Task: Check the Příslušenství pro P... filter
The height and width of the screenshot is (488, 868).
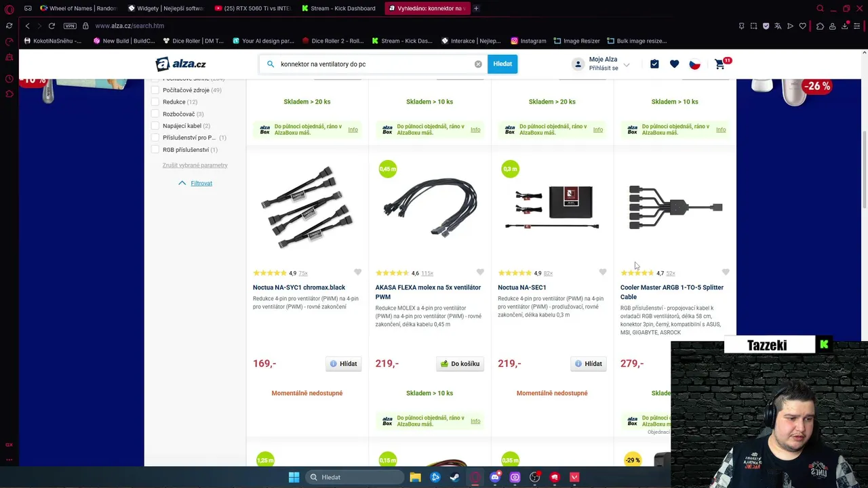Action: [155, 138]
